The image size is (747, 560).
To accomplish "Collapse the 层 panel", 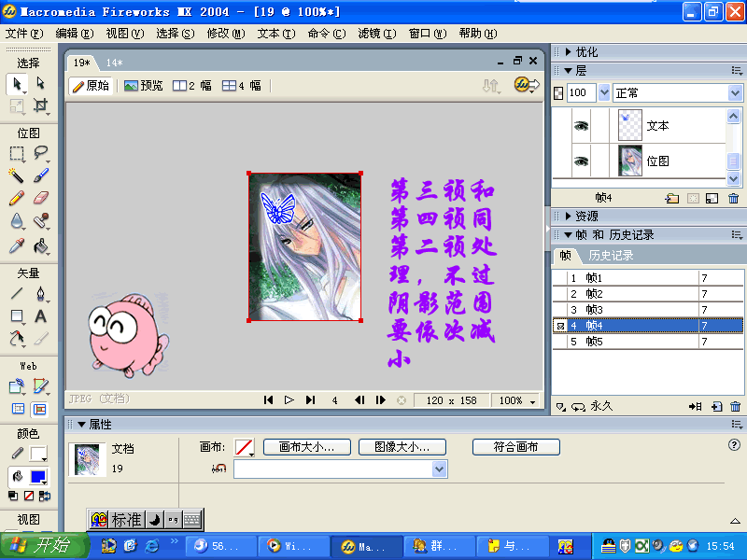I will (x=568, y=71).
